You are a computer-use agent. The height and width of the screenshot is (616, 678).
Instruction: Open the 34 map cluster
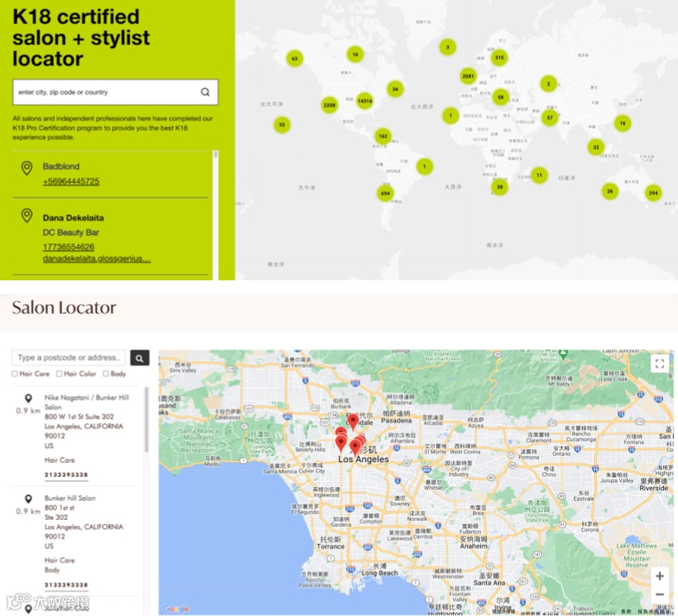pos(395,89)
